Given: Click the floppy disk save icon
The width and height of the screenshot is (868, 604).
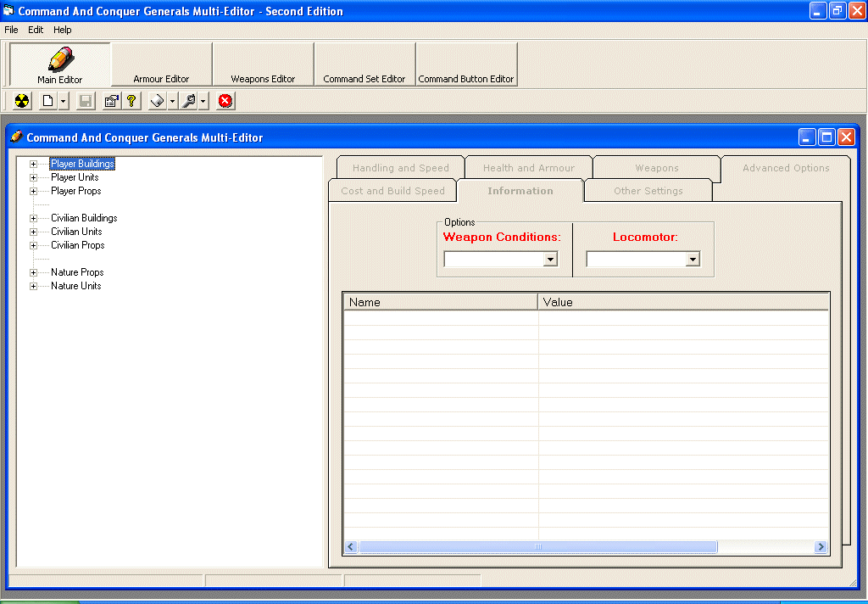Looking at the screenshot, I should coord(86,101).
